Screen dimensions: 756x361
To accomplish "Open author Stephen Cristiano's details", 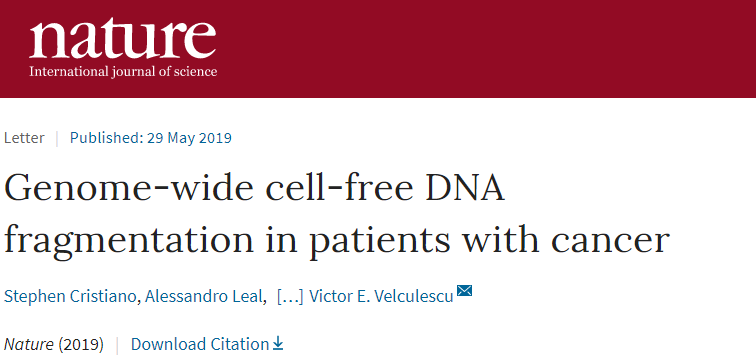I will point(70,296).
